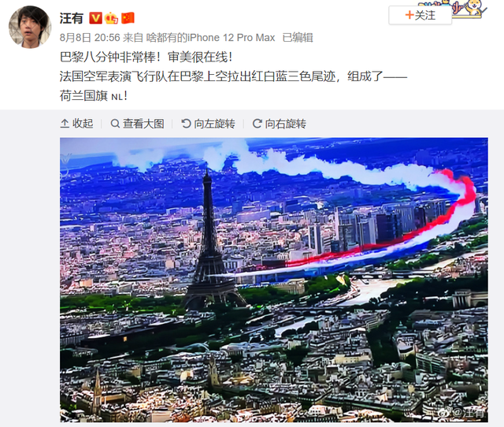Image resolution: width=504 pixels, height=427 pixels.
Task: Open the 8月8日 20:56 timestamp link
Action: [90, 38]
